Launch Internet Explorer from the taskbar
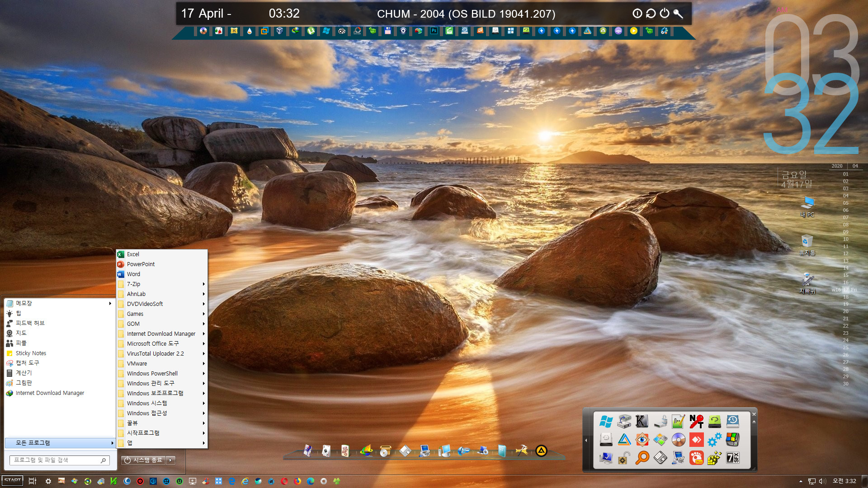The image size is (868, 488). pos(245,481)
